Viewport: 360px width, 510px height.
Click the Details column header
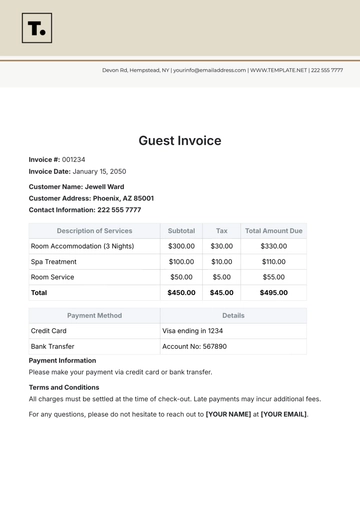pos(233,315)
